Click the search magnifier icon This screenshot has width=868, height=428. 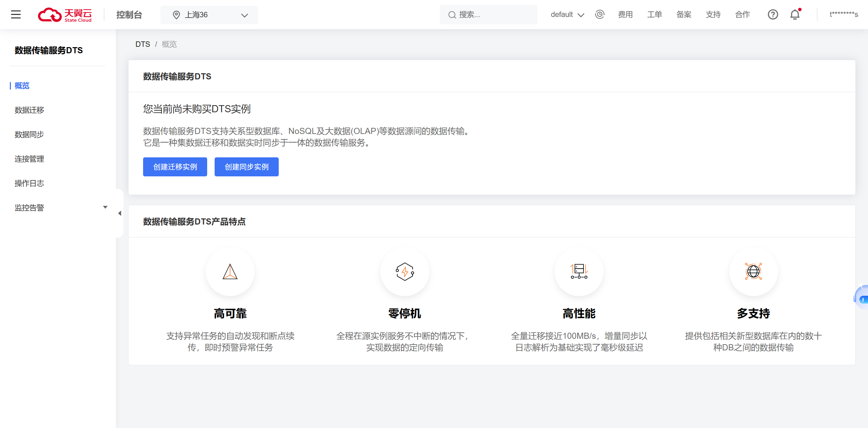(452, 15)
